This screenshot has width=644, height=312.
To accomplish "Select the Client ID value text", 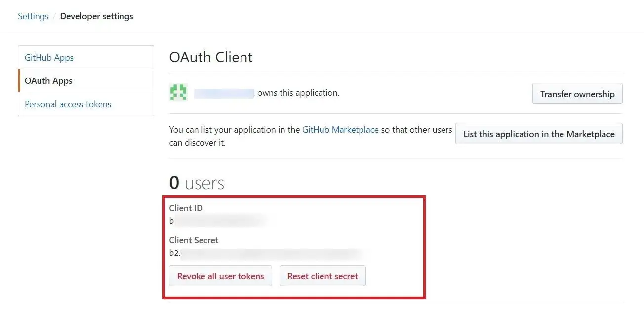I will 217,221.
